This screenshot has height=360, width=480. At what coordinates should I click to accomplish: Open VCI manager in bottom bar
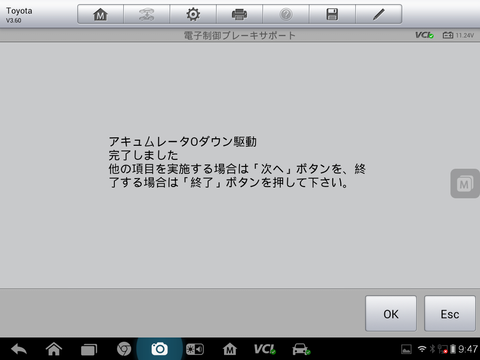pyautogui.click(x=265, y=349)
